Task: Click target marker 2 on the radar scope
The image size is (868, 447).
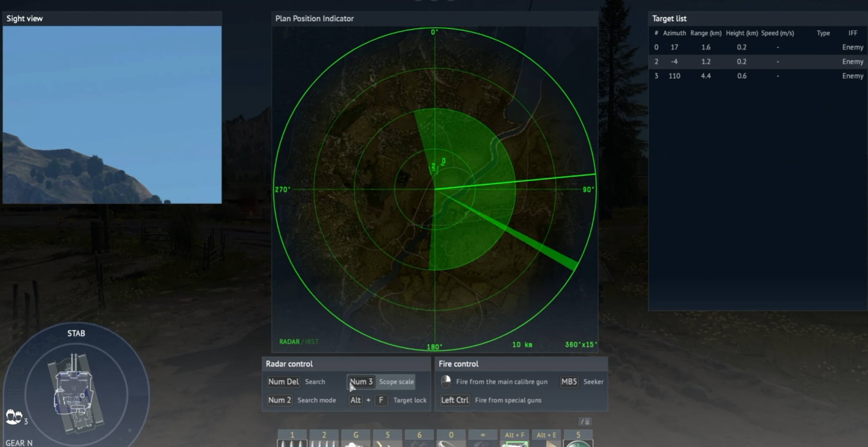Action: (x=434, y=166)
